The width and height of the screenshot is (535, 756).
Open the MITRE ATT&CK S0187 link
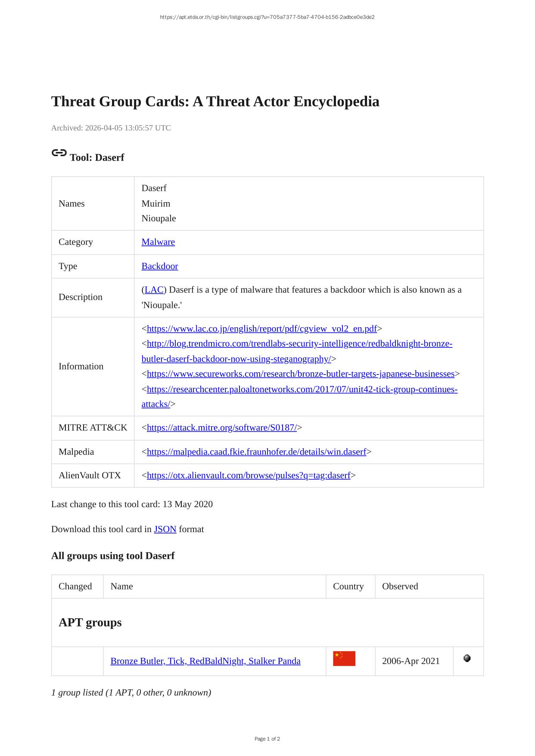[x=221, y=428]
